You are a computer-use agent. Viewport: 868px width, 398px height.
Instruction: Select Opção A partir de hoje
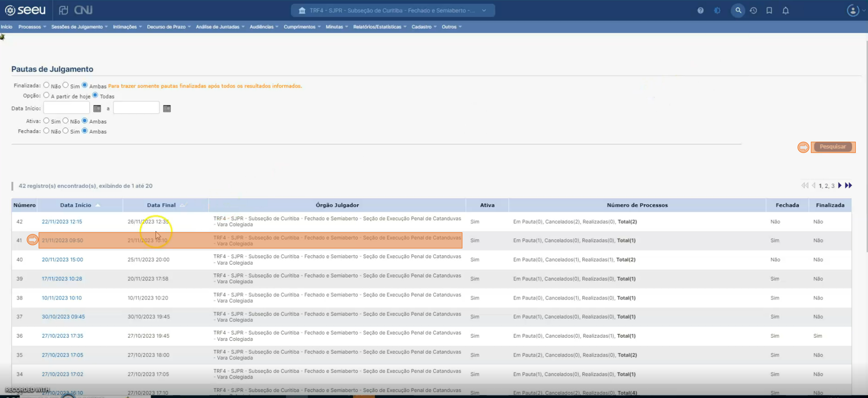pos(46,96)
